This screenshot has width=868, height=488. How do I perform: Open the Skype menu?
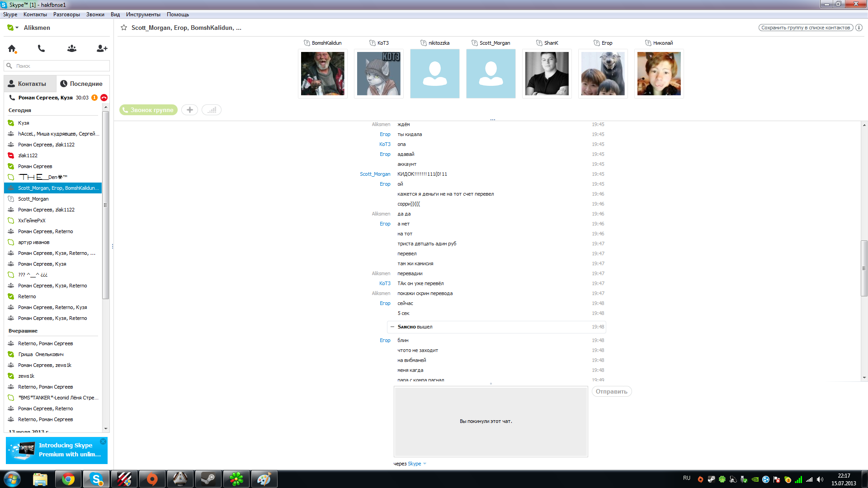click(x=10, y=14)
